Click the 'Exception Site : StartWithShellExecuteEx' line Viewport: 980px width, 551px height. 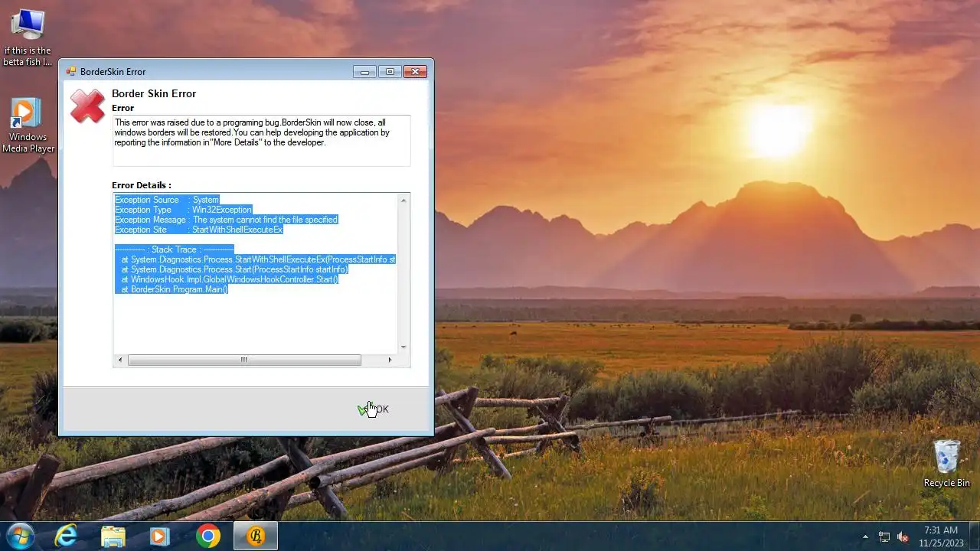tap(198, 230)
